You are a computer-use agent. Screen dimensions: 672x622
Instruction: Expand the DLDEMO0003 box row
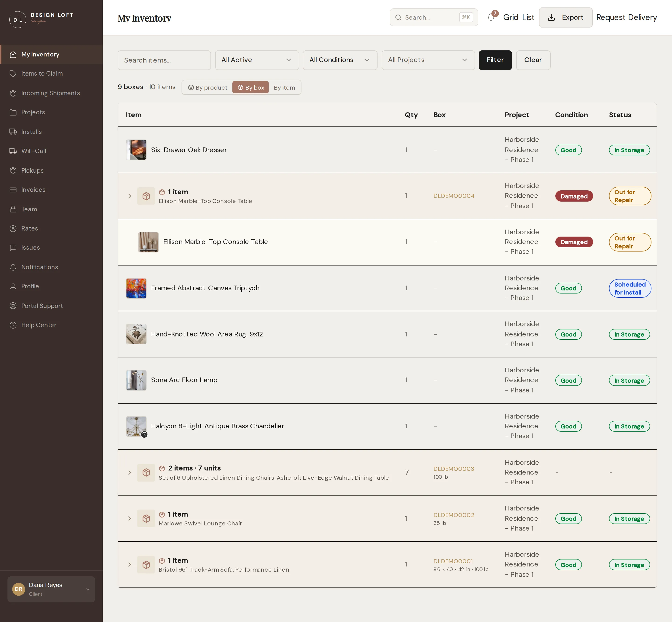130,472
